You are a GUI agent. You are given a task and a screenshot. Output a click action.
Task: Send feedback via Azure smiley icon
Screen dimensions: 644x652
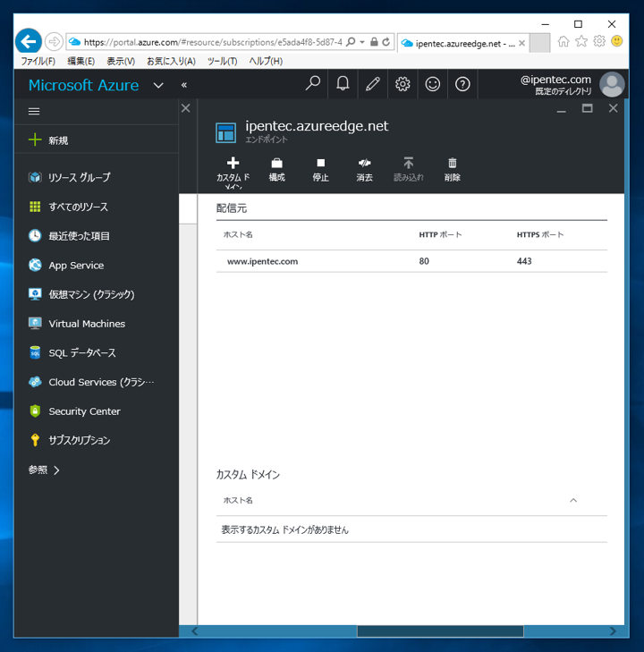tap(432, 84)
